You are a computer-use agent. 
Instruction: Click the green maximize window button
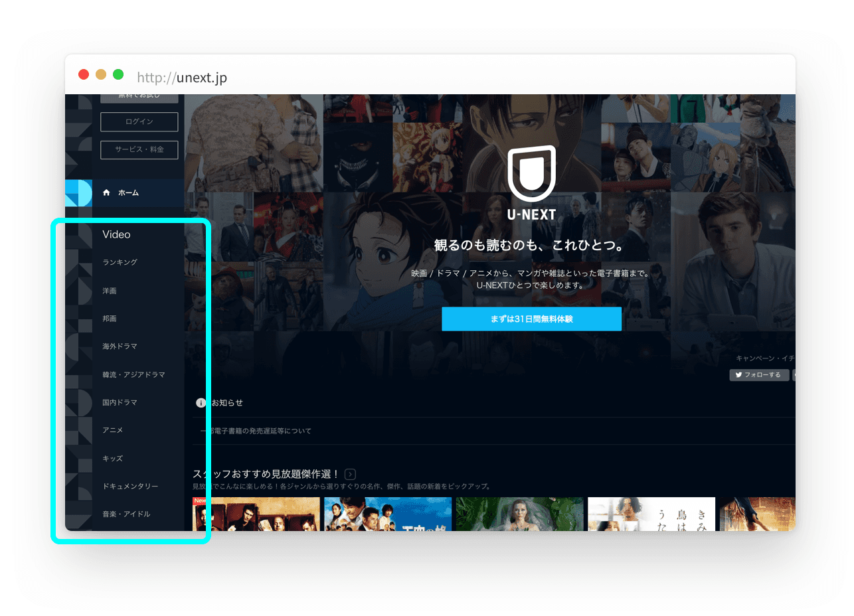click(x=118, y=74)
